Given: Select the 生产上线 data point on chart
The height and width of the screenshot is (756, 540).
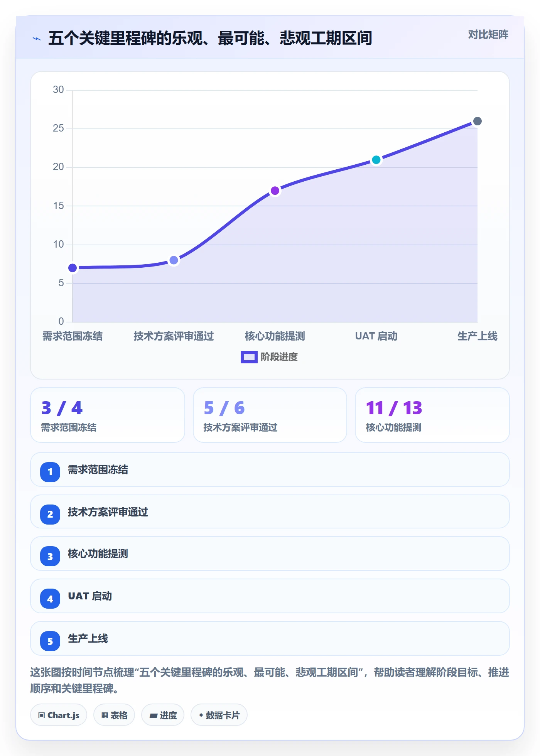Looking at the screenshot, I should 478,121.
